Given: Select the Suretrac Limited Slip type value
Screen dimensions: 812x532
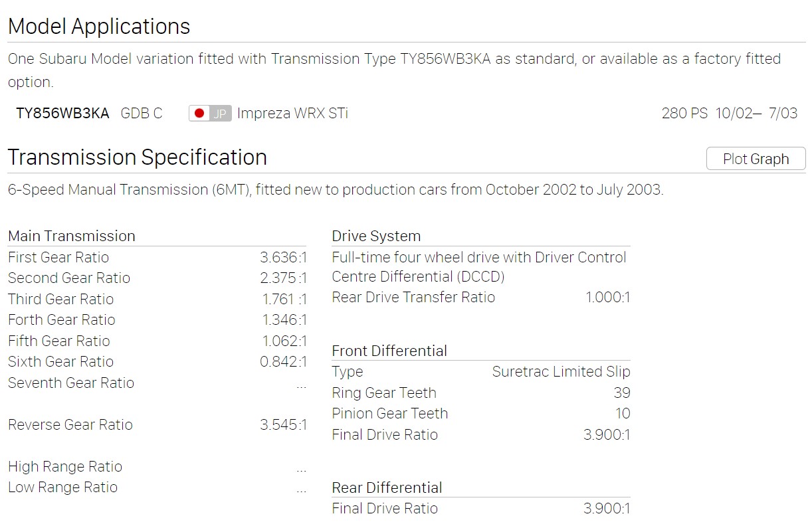Looking at the screenshot, I should (x=561, y=371).
